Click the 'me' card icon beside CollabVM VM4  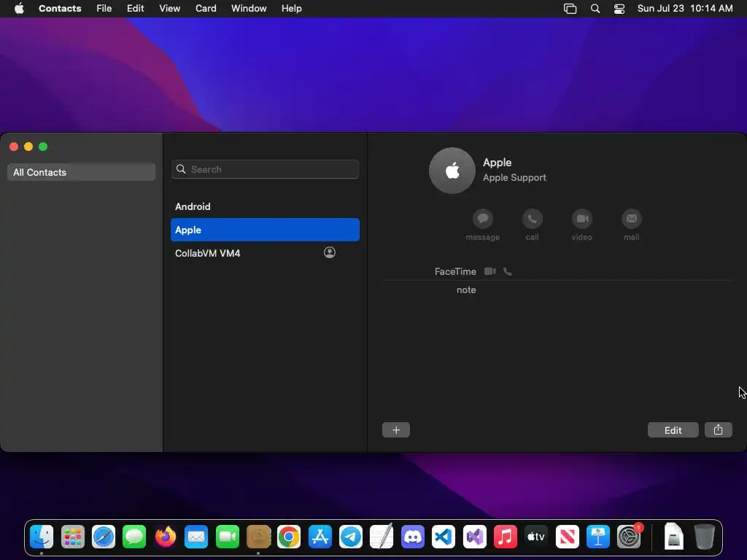coord(329,252)
